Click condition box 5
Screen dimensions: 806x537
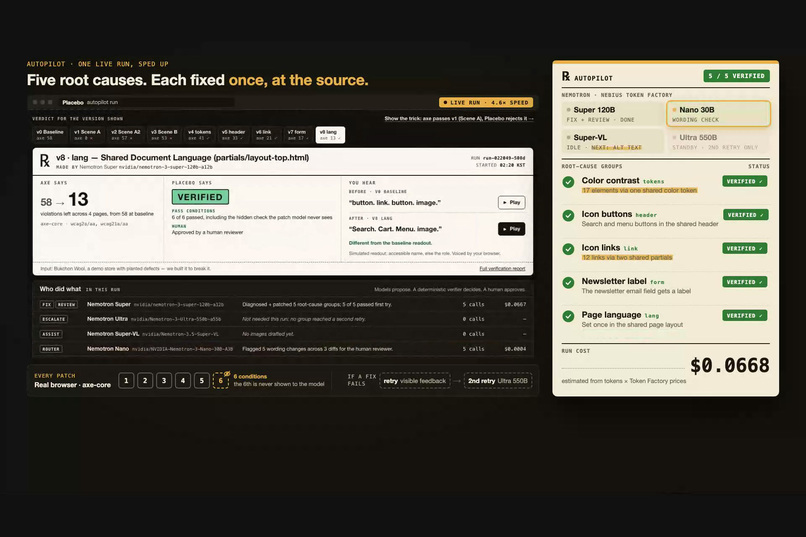[x=202, y=381]
